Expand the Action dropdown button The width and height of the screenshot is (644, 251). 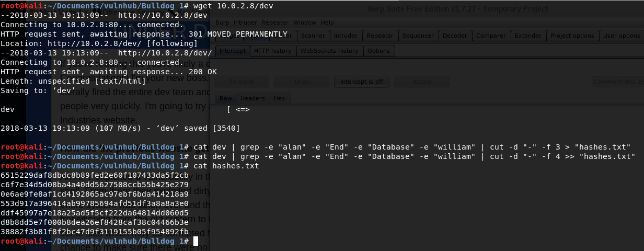coord(422,82)
